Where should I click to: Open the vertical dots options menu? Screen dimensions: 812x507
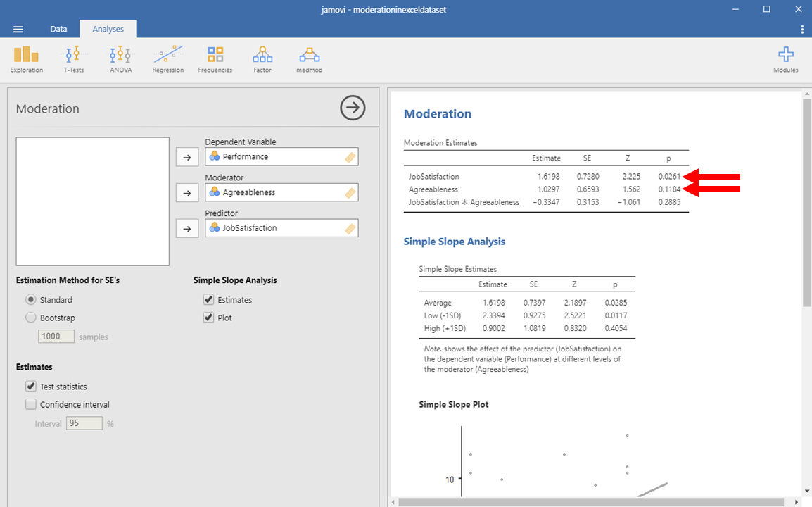[x=802, y=29]
